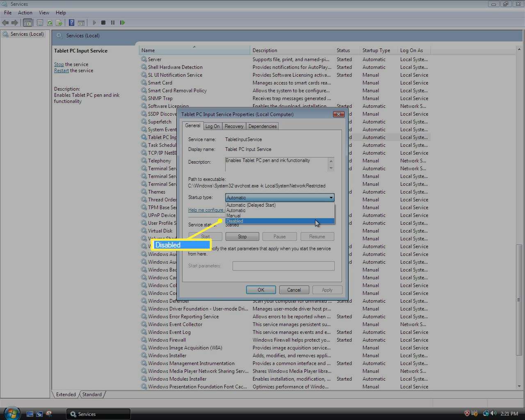Click the services list scrollbar up arrow
Screen dimensions: 525x420
519,49
